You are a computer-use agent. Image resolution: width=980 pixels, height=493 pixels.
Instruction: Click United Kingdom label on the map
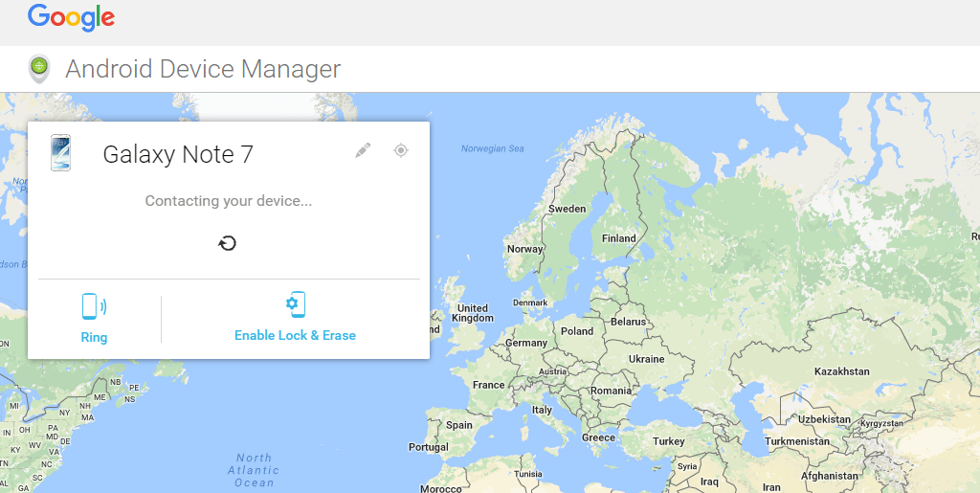[475, 313]
